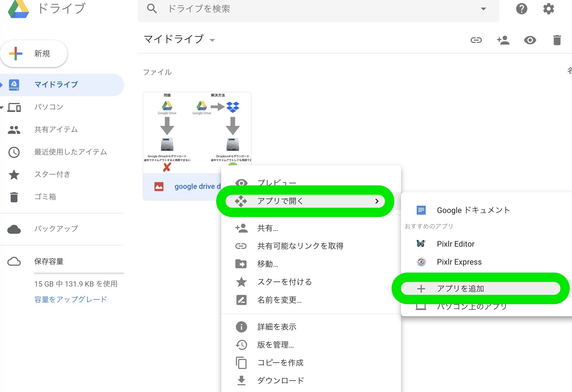
Task: Click the plus icon beside アプリを追加
Action: pyautogui.click(x=421, y=289)
